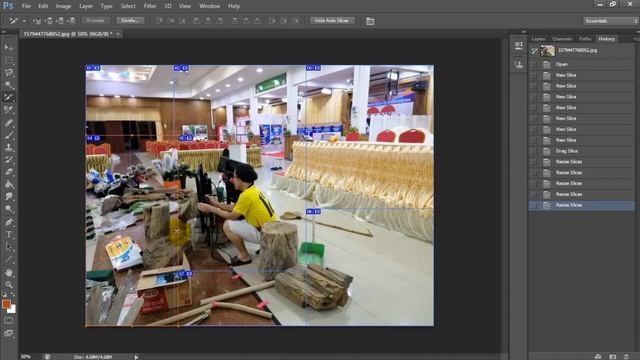Open the File menu
This screenshot has height=360, width=640.
[x=26, y=6]
